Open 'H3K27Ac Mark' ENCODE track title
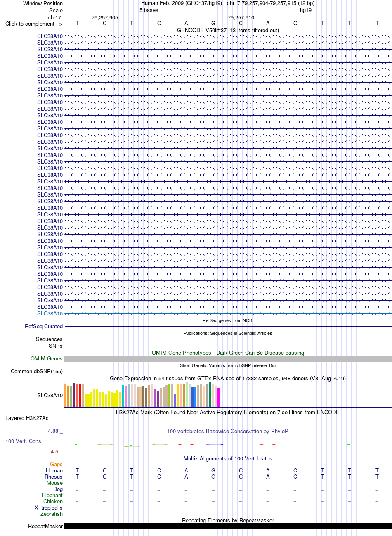The height and width of the screenshot is (536, 392). point(228,412)
